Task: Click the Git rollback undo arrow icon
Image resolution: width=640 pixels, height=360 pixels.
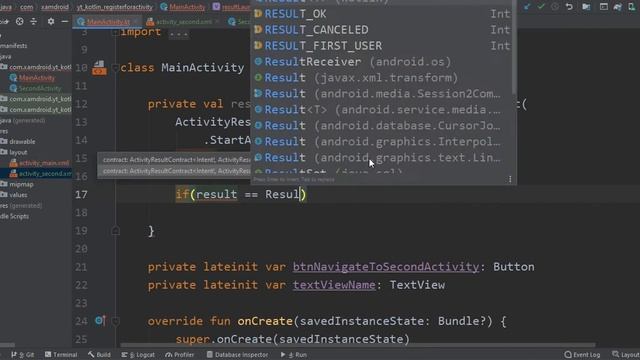Action: (569, 7)
